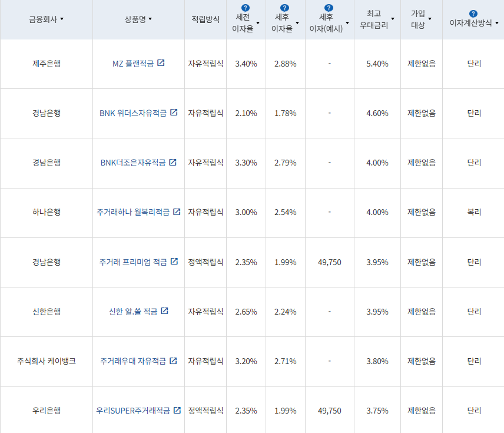Expand the 금융회사 sort dropdown
The height and width of the screenshot is (433, 504).
(62, 18)
